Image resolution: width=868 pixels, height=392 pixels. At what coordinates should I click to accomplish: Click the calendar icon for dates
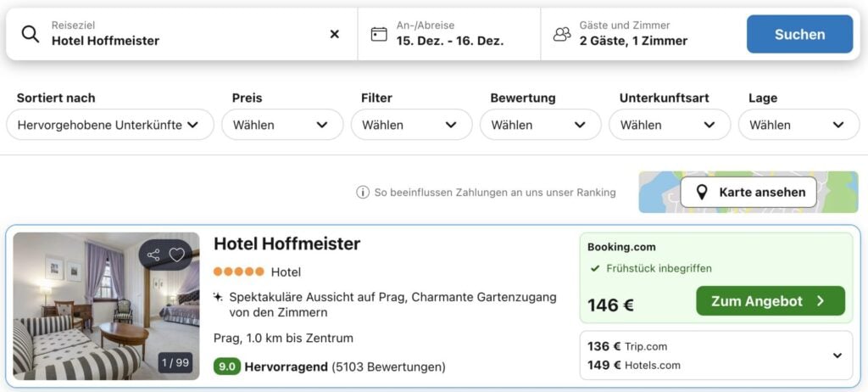coord(379,34)
